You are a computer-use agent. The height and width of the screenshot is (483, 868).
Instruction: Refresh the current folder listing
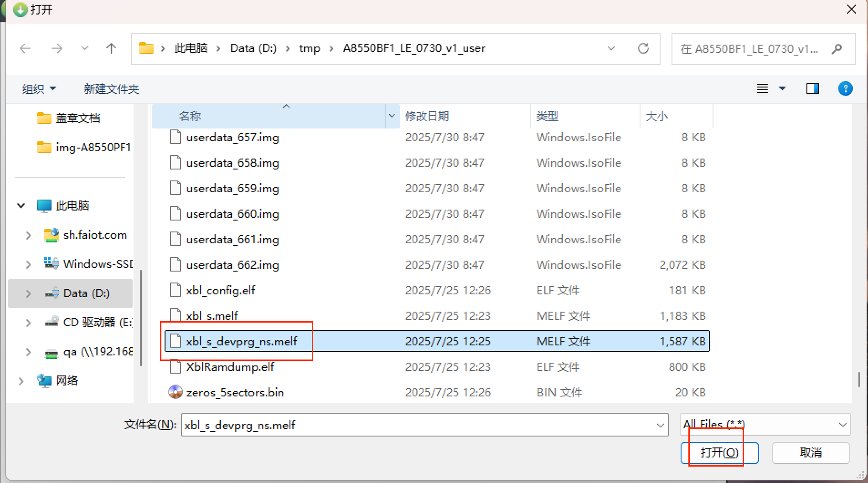(643, 48)
